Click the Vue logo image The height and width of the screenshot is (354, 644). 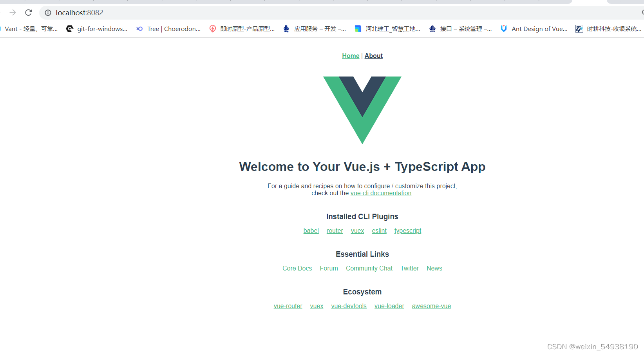(362, 110)
